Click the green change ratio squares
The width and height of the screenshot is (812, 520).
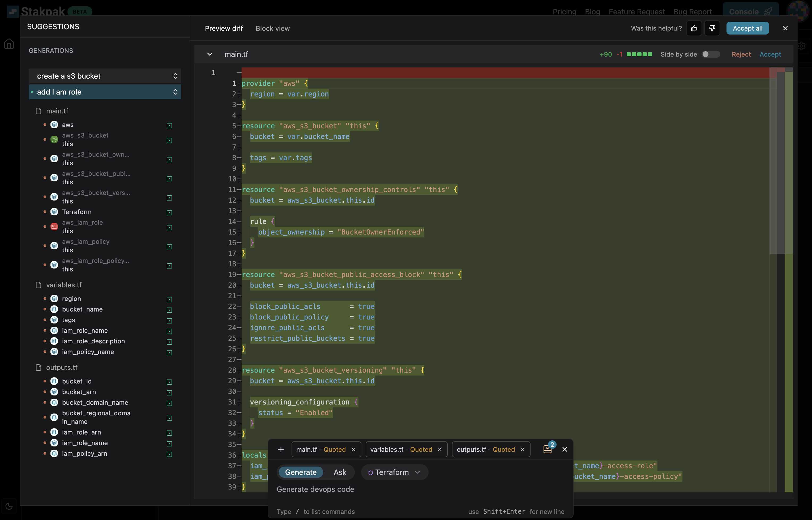click(x=639, y=54)
